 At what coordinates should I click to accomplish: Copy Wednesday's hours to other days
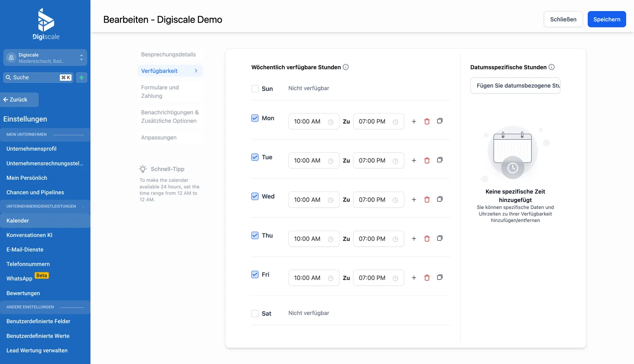pos(440,199)
